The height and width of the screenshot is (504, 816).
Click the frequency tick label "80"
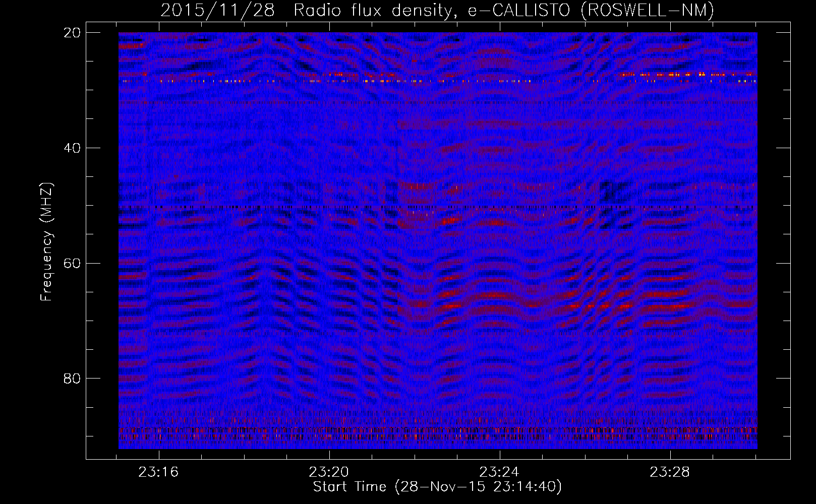tap(72, 379)
